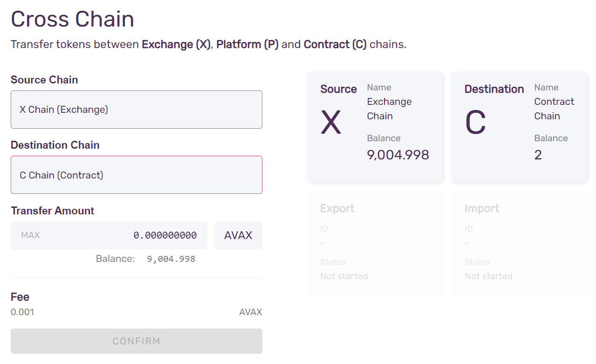Click the Fee value 0.001
Viewport: 596px width, 364px height.
pos(22,312)
